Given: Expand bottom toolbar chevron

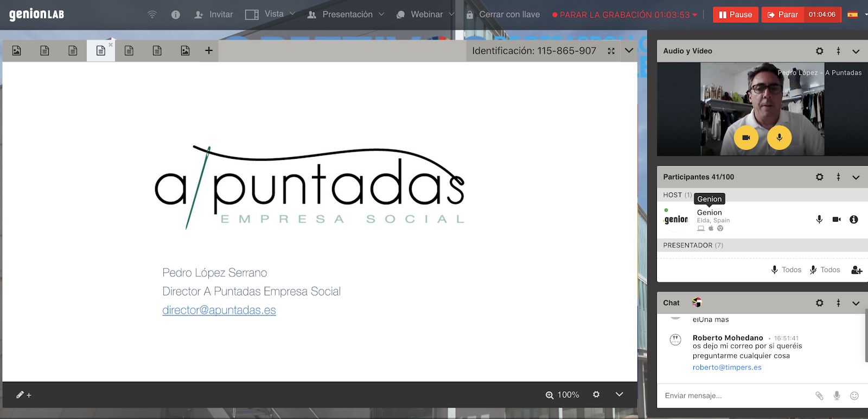Looking at the screenshot, I should (619, 395).
